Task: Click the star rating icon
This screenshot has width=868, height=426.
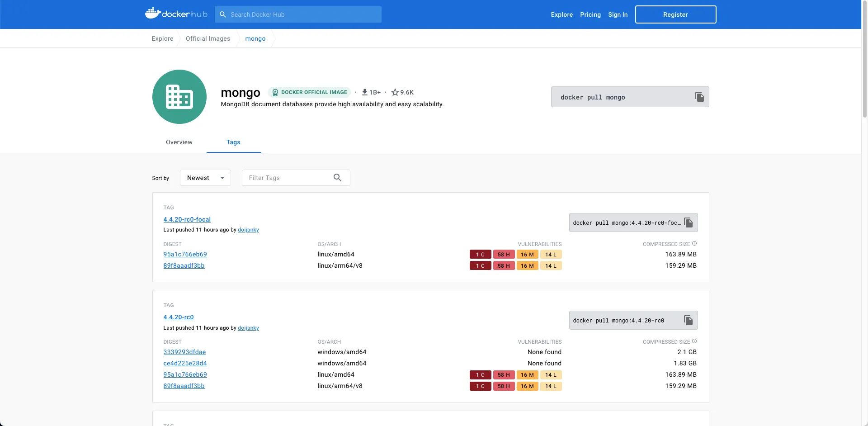Action: point(395,92)
